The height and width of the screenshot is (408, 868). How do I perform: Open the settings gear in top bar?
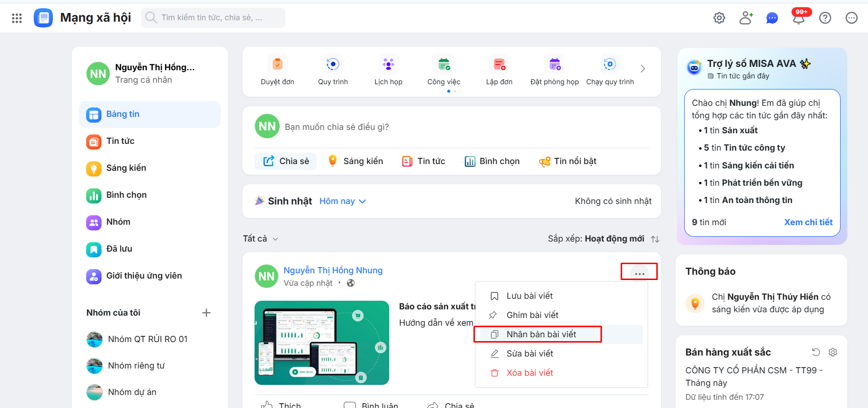tap(719, 18)
